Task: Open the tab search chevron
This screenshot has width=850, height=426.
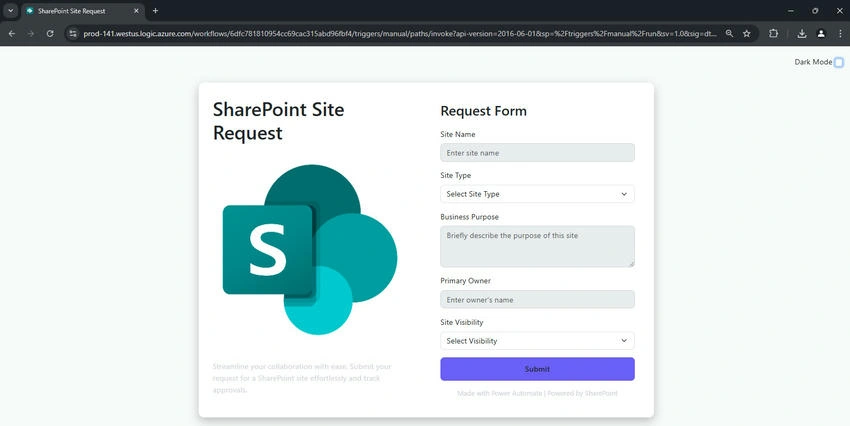Action: pos(10,11)
